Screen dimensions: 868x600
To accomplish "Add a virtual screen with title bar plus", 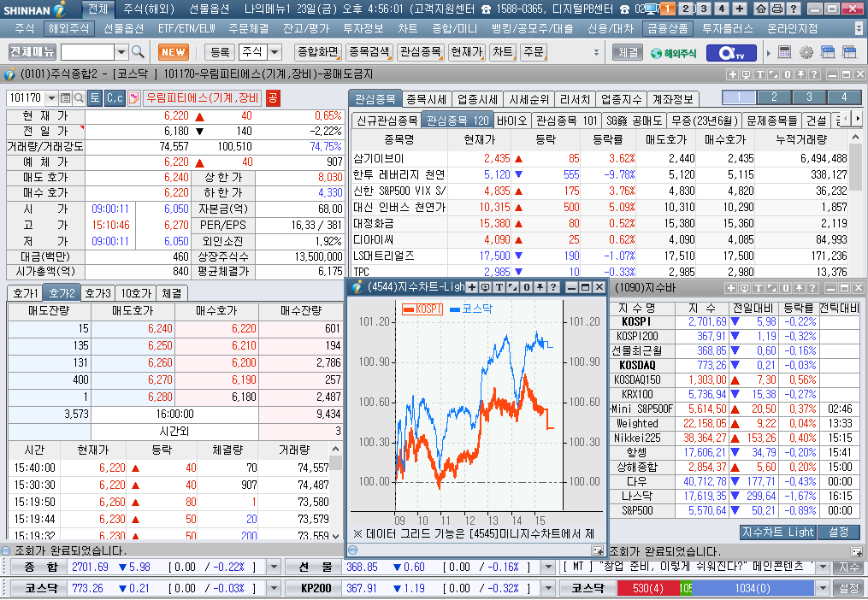I will point(740,9).
